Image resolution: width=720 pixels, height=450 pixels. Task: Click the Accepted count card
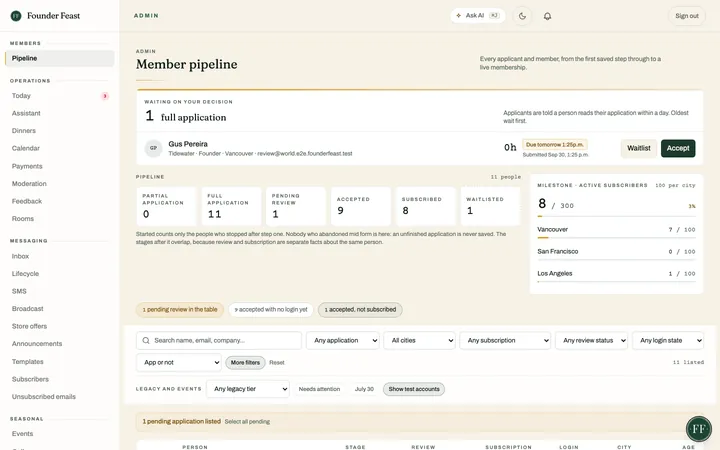click(x=361, y=206)
